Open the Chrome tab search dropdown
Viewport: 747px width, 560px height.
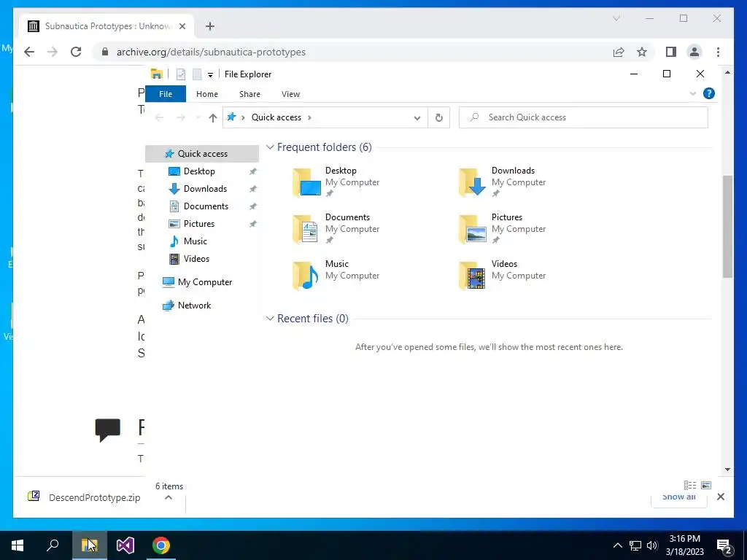pos(616,18)
